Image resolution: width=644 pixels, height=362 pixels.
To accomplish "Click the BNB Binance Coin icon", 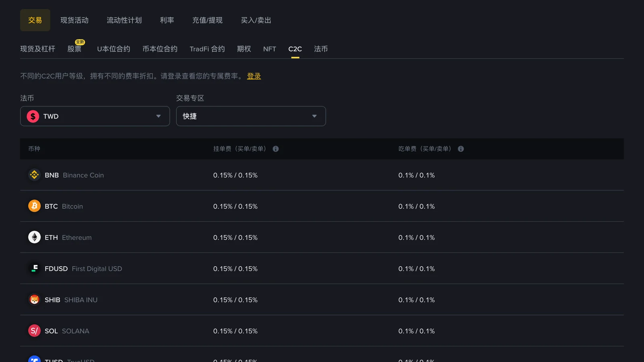I will 34,175.
